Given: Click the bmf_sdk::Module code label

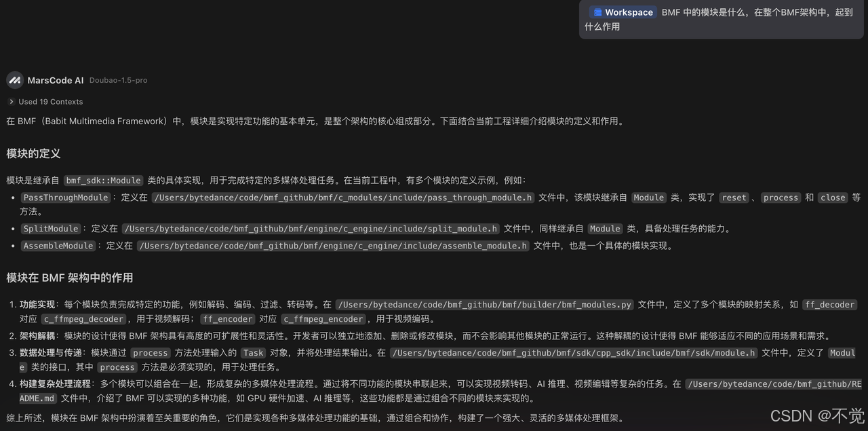Looking at the screenshot, I should click(104, 181).
